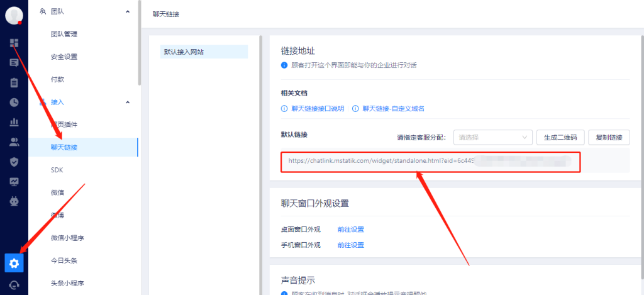Open the contacts people icon in sidebar
Image resolution: width=644 pixels, height=295 pixels.
point(14,142)
